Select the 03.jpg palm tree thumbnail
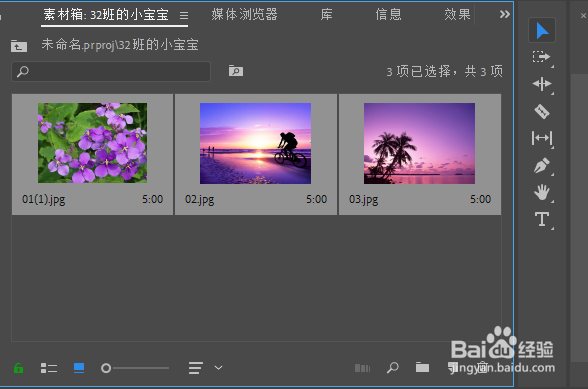Screen dimensions: 588x389 419,143
